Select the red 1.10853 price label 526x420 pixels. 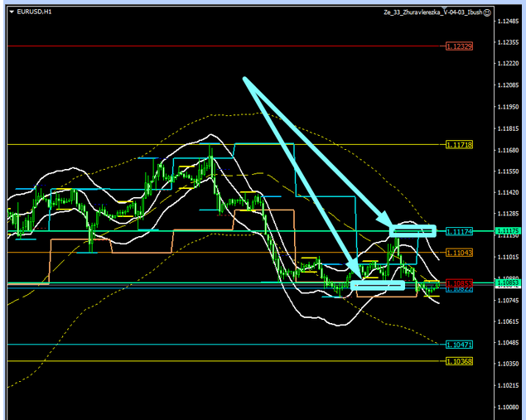pos(459,282)
